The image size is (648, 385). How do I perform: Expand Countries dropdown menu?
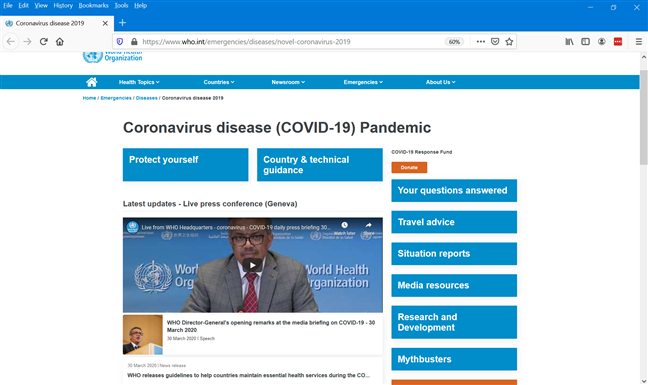[x=219, y=82]
